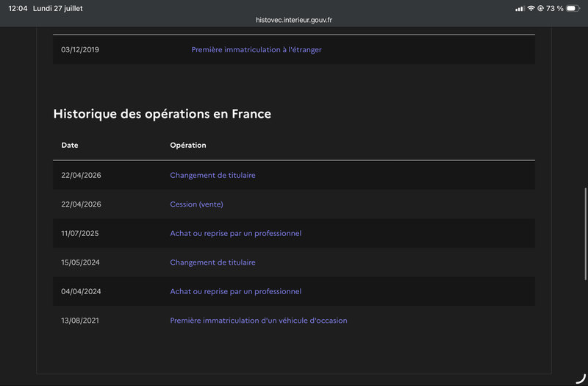Select date 22/04/2026 in Changement de titulaire row
The width and height of the screenshot is (588, 386).
(x=81, y=175)
